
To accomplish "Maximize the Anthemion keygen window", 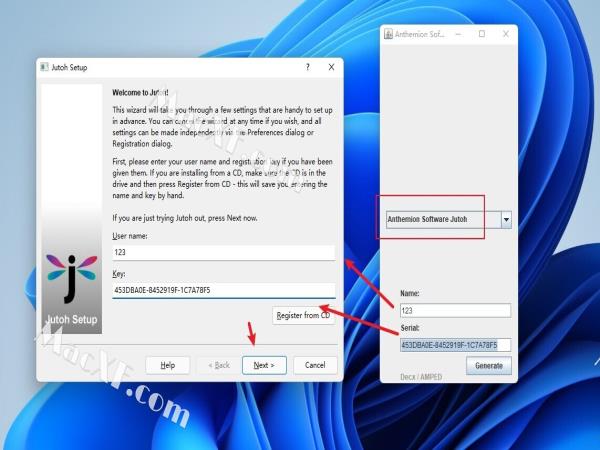I will pos(482,34).
